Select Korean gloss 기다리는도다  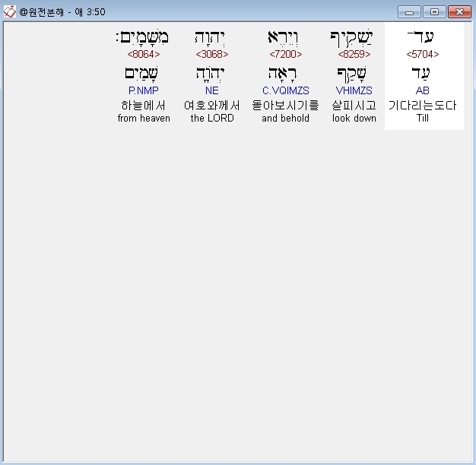[x=423, y=106]
